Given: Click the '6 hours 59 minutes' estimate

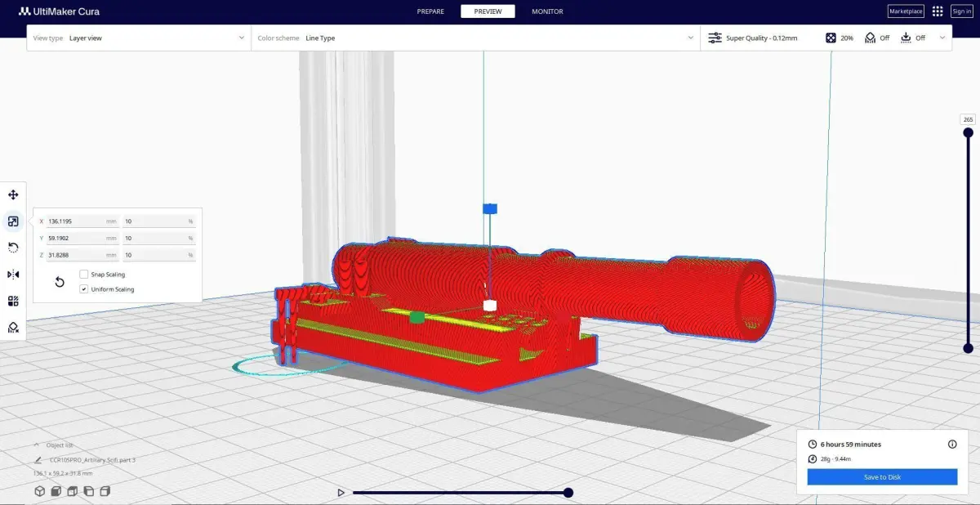Looking at the screenshot, I should [x=851, y=445].
